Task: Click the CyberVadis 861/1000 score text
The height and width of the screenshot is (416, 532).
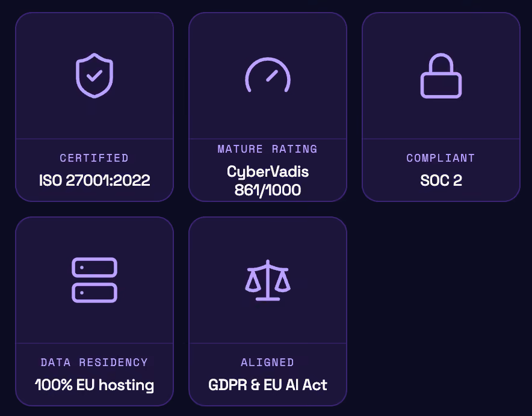Action: coord(268,181)
